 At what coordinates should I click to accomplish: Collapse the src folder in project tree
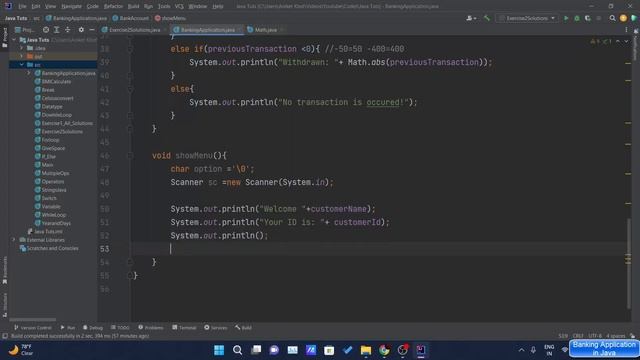point(22,64)
